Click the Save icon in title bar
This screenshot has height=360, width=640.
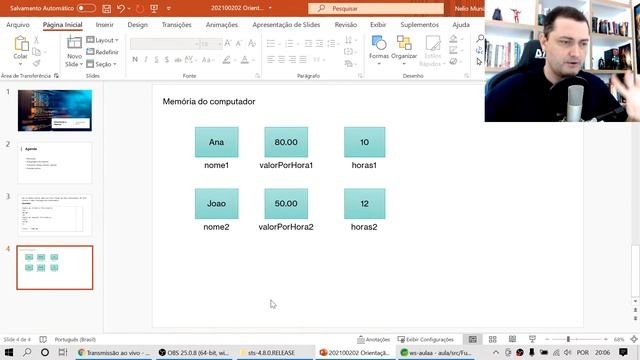click(107, 9)
